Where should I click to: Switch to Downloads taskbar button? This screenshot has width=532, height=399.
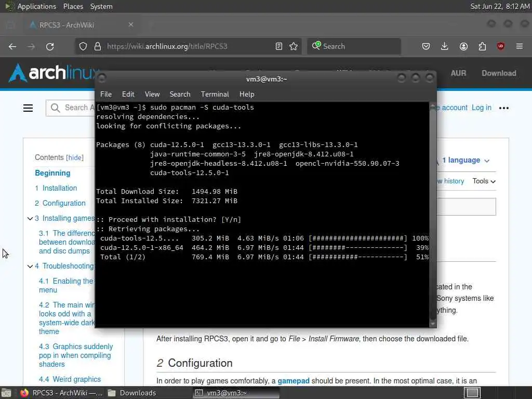click(132, 393)
